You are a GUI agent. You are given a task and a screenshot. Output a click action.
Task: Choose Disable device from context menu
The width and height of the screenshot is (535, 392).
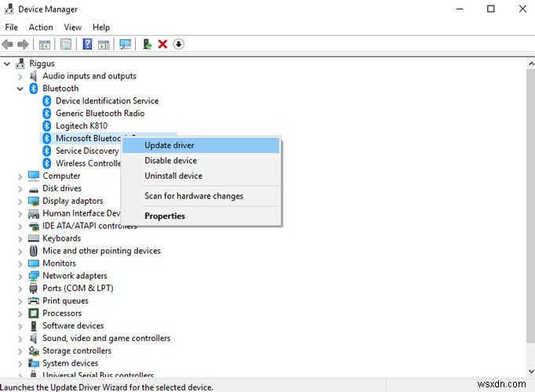[x=201, y=161]
